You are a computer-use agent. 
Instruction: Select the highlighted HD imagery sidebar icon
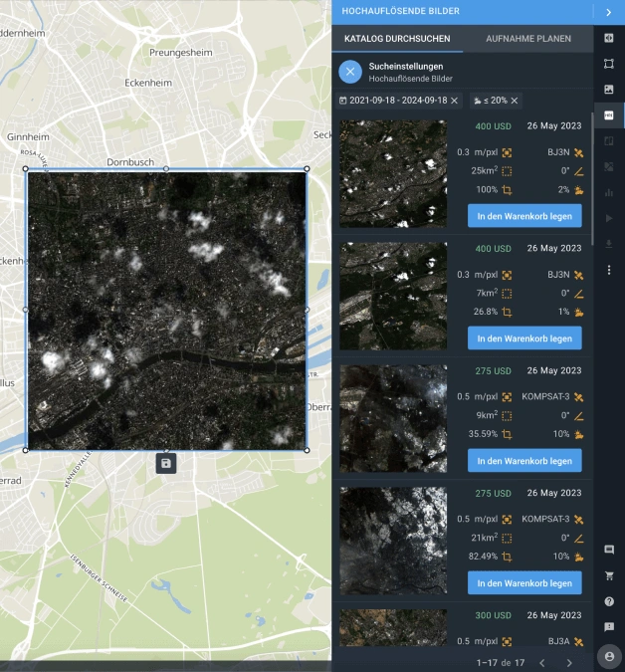[609, 114]
